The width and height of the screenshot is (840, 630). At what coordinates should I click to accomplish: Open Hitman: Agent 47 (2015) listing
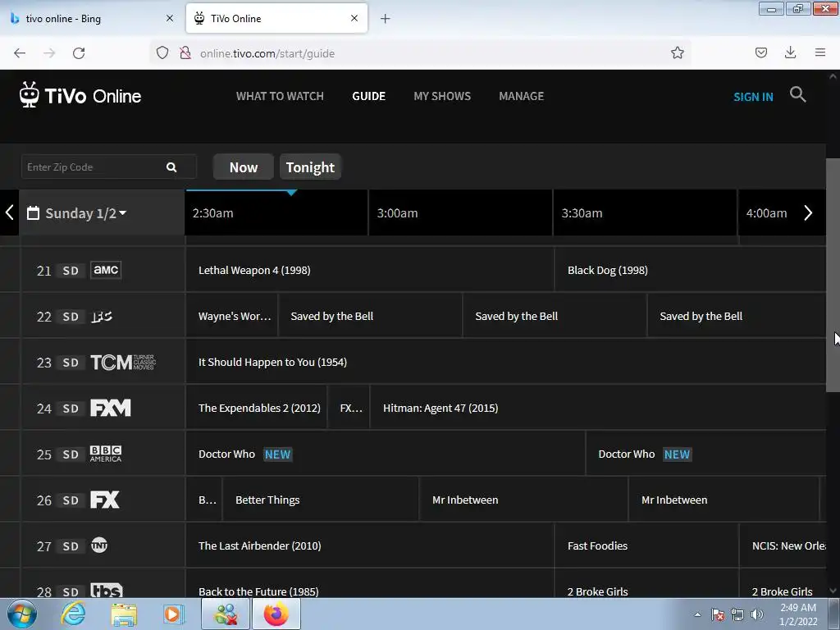coord(598,409)
